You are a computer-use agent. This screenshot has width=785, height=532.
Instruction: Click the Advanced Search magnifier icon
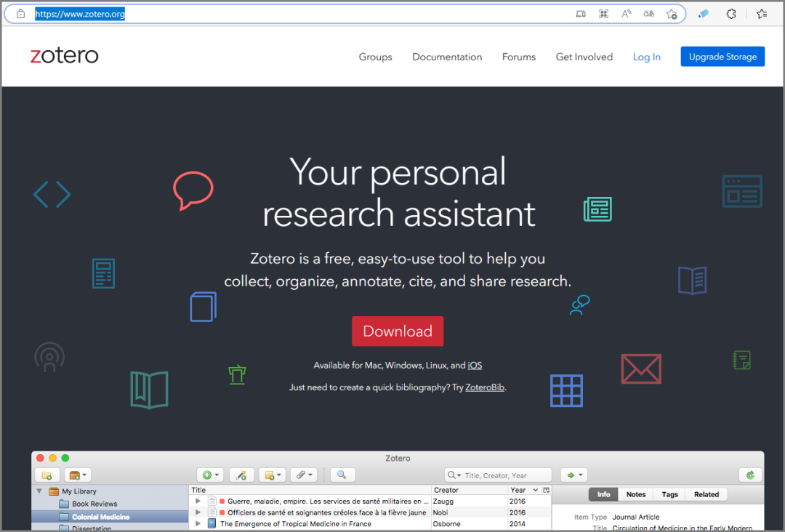click(342, 475)
